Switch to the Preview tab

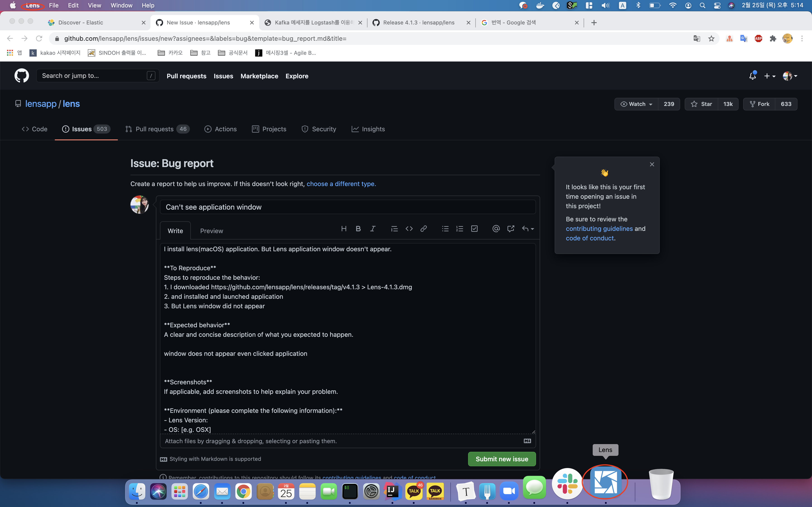click(211, 231)
